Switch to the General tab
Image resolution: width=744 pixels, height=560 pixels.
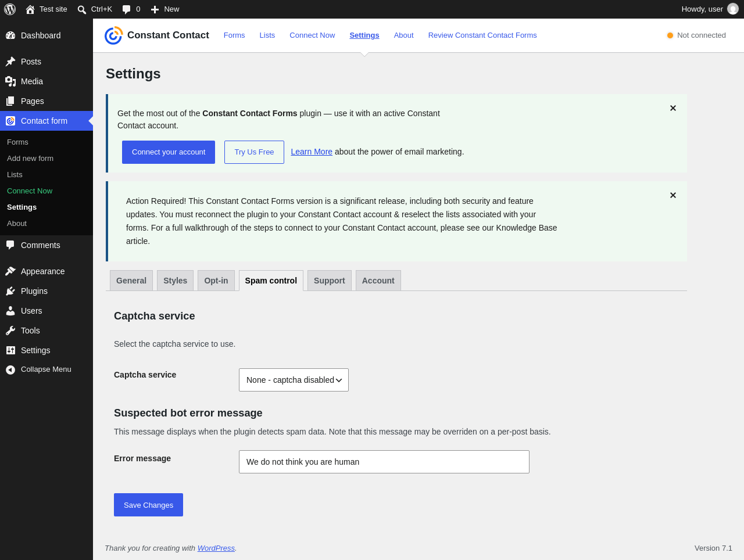click(x=131, y=281)
